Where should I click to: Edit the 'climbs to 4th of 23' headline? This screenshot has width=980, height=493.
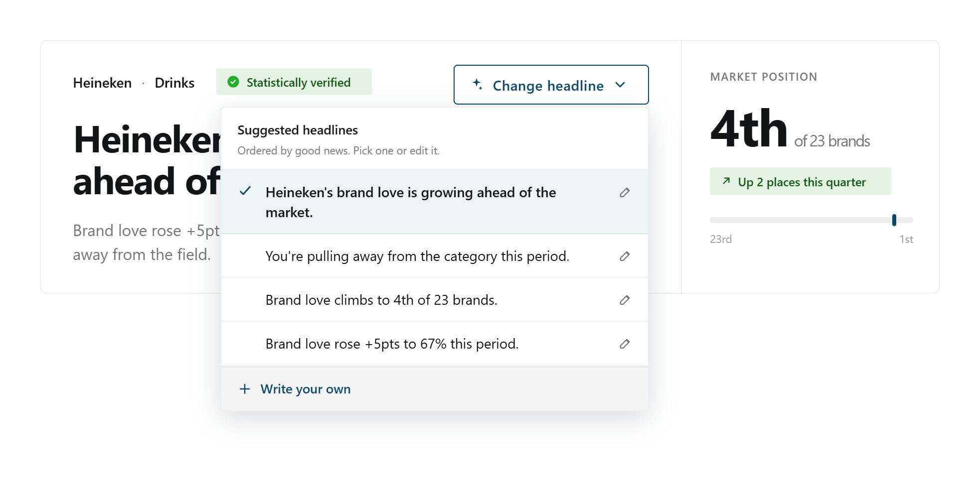(x=625, y=300)
